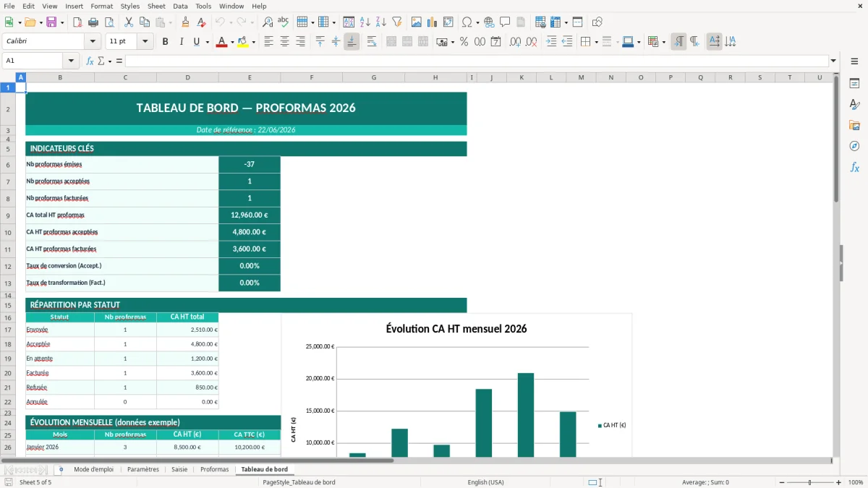Viewport: 868px width, 488px height.
Task: Open the Calibri font name dropdown
Action: coord(92,42)
